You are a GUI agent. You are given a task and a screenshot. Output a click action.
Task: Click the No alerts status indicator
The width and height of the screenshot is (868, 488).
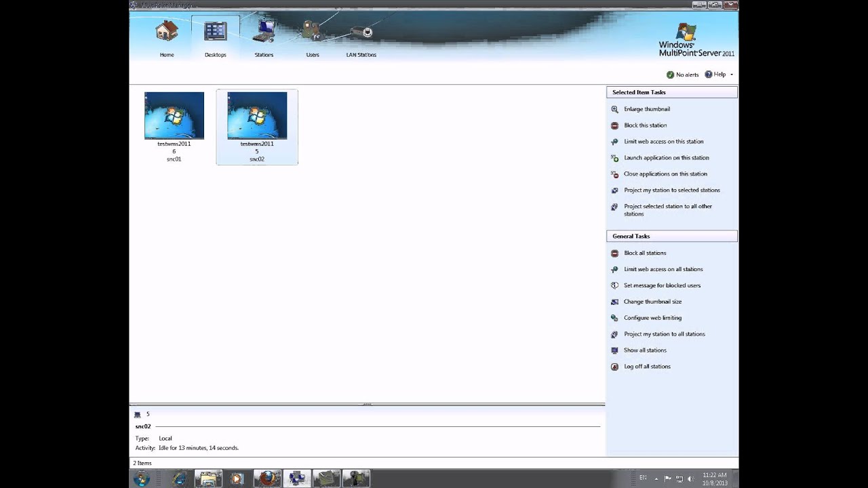click(x=682, y=75)
